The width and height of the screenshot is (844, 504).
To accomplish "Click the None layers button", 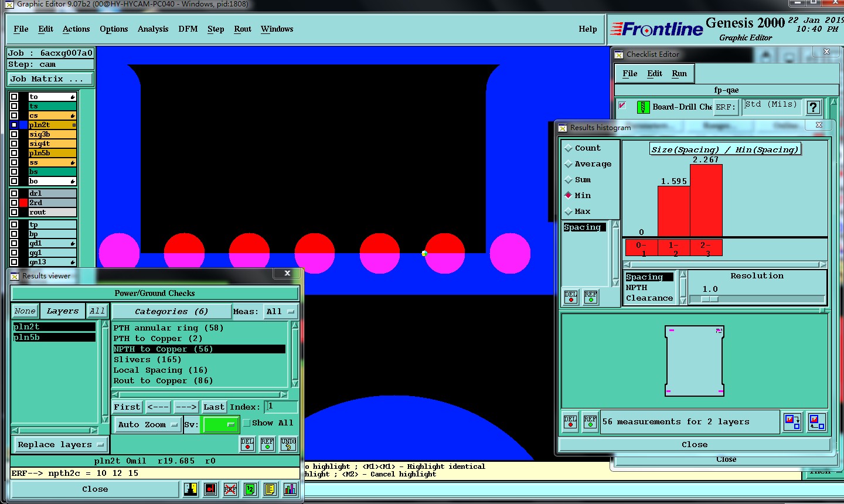I will click(25, 311).
